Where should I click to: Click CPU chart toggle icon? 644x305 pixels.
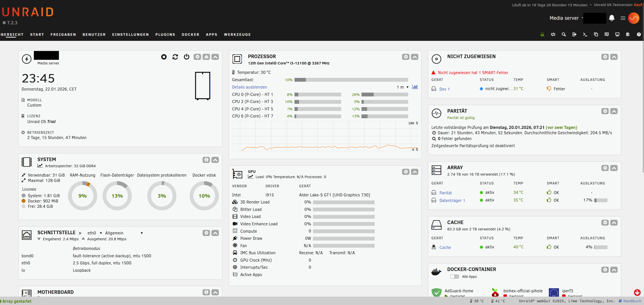tap(415, 87)
